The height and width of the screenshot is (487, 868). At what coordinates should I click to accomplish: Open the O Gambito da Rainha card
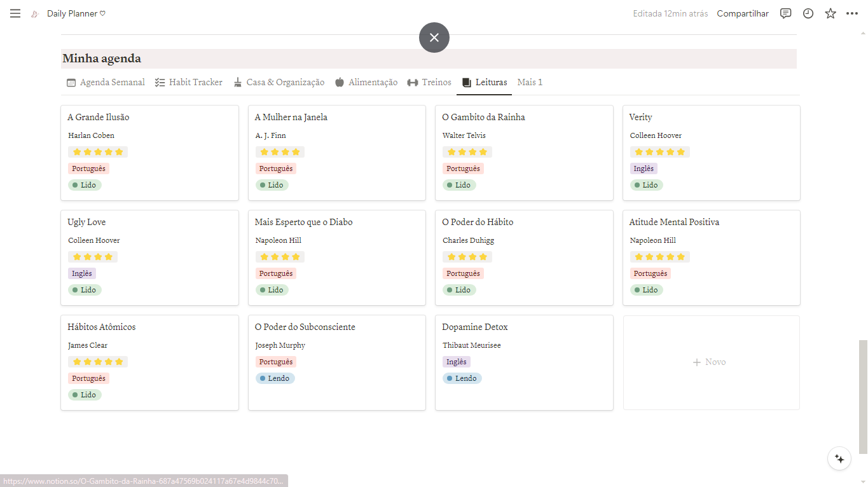click(524, 153)
